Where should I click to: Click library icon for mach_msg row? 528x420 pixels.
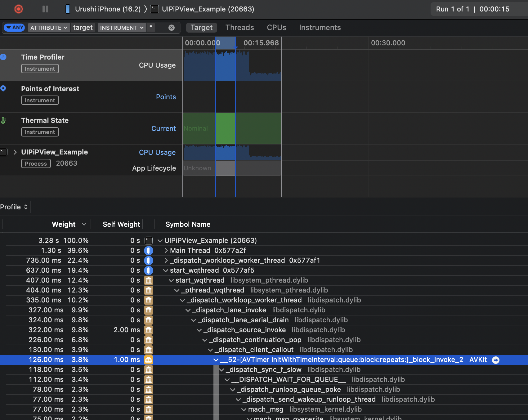149,409
